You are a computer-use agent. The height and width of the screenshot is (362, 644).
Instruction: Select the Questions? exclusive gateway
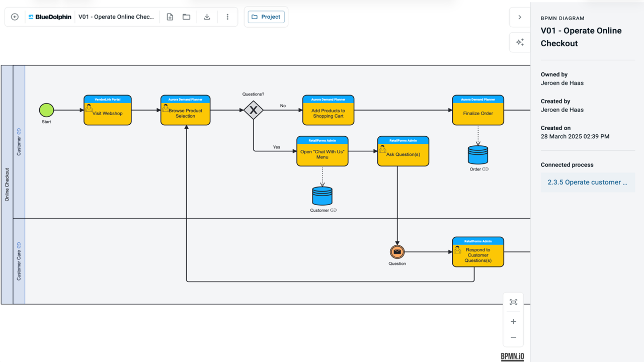click(x=254, y=110)
